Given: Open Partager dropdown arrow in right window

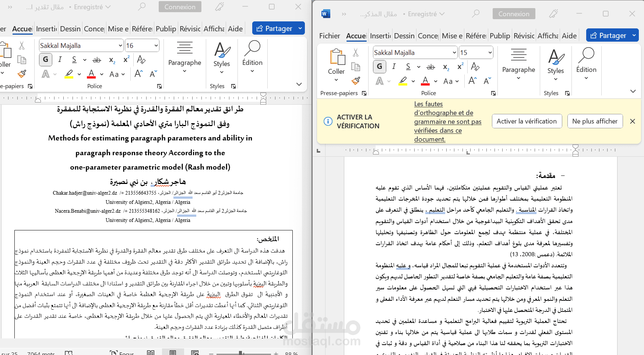Looking at the screenshot, I should 634,35.
